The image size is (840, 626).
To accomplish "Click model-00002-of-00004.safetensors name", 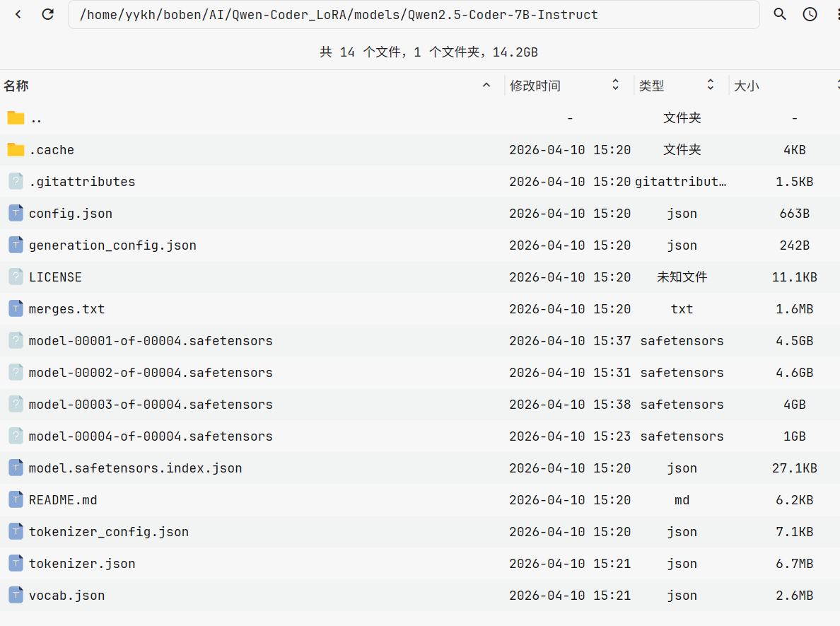I will (151, 373).
